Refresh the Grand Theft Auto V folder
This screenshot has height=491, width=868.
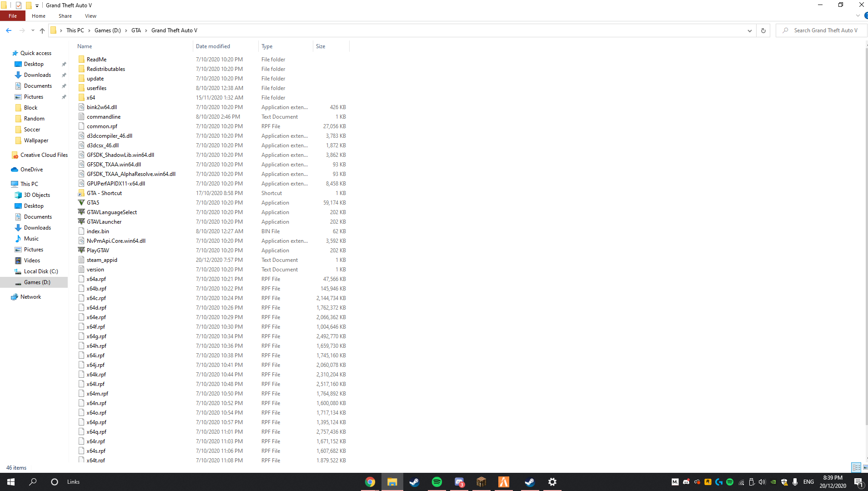coord(763,30)
